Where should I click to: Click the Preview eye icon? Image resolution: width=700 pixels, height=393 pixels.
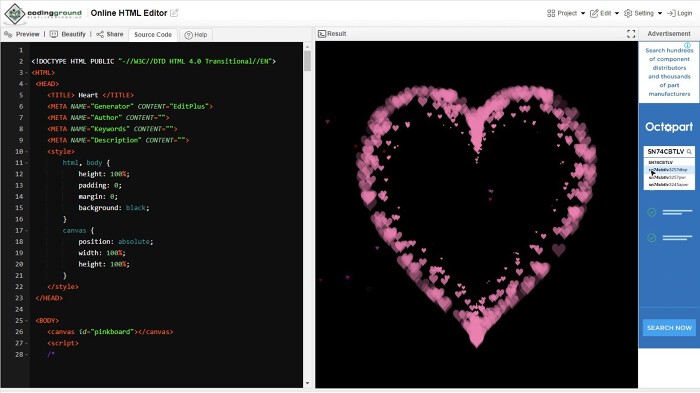[8, 34]
